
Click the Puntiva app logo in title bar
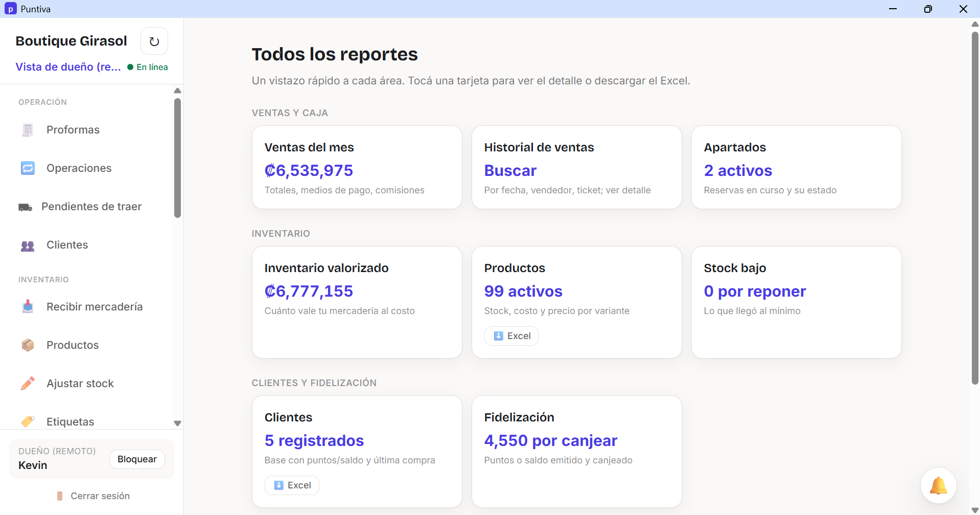click(x=10, y=9)
